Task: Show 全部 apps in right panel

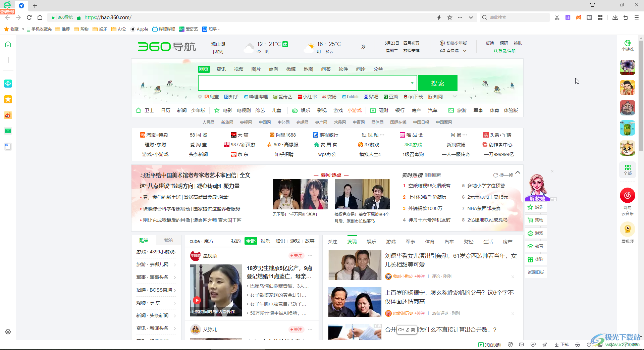Action: [x=628, y=169]
